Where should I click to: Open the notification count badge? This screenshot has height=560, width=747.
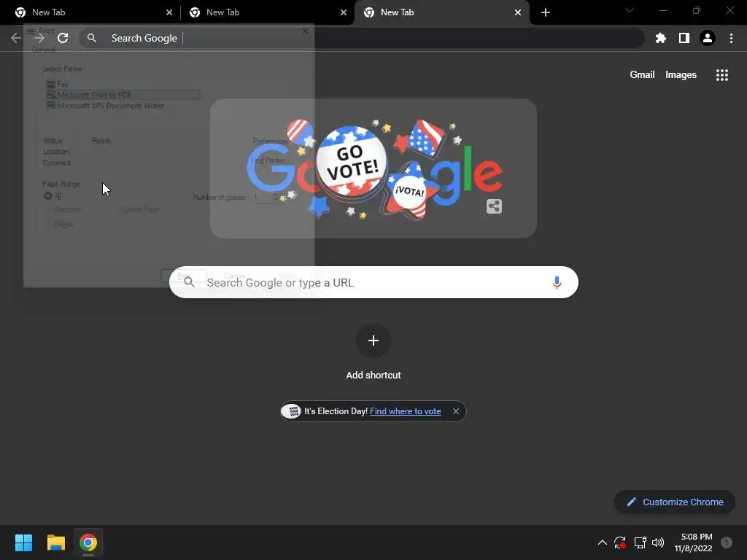pyautogui.click(x=726, y=542)
